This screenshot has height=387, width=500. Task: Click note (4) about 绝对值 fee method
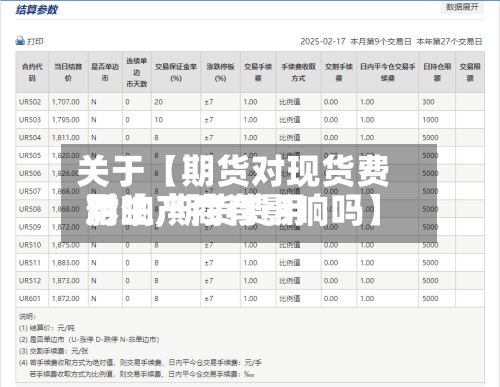[x=140, y=362]
